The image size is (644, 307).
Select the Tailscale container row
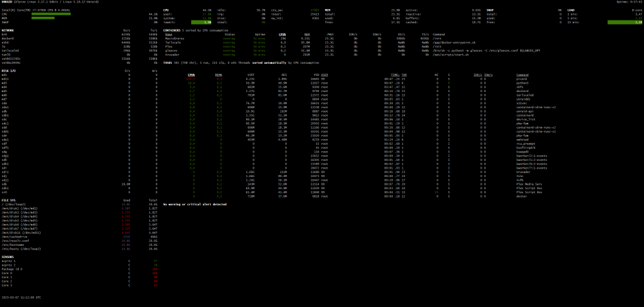(x=320, y=42)
